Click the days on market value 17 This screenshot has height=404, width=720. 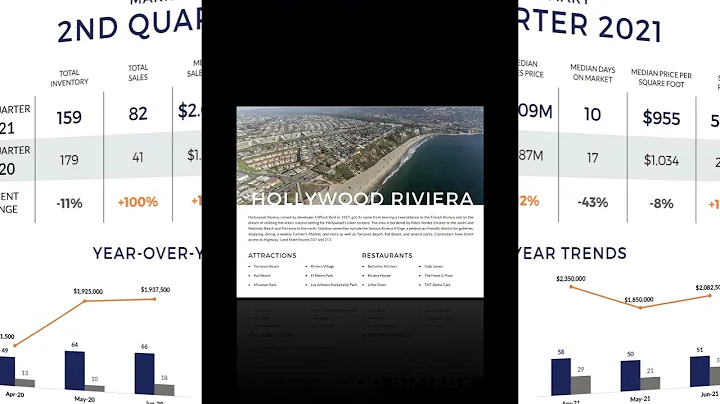[x=592, y=158]
